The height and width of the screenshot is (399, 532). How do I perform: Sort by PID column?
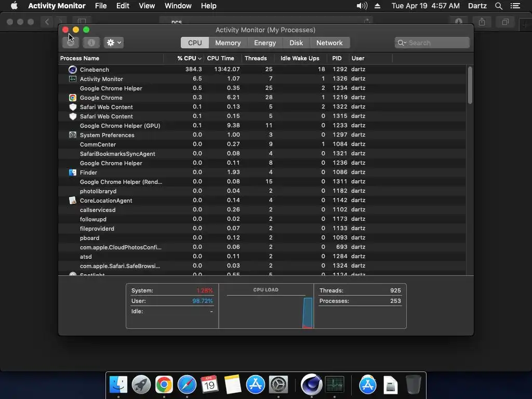click(337, 58)
